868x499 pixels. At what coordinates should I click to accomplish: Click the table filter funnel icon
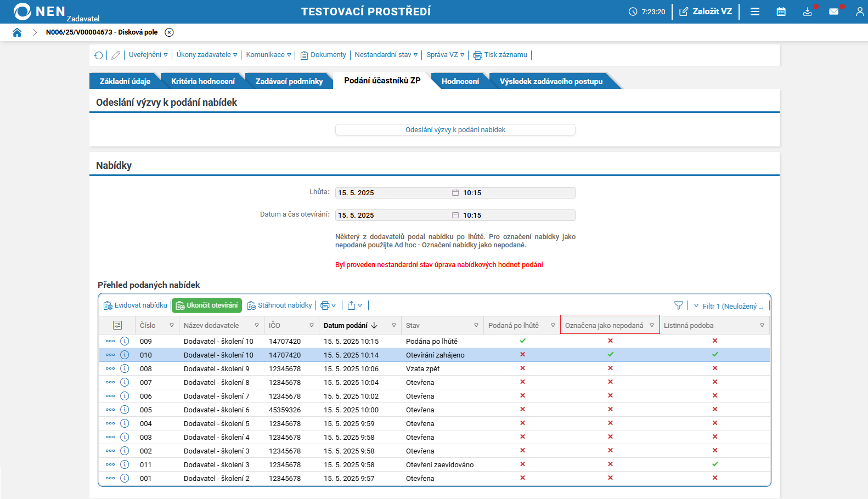point(679,305)
